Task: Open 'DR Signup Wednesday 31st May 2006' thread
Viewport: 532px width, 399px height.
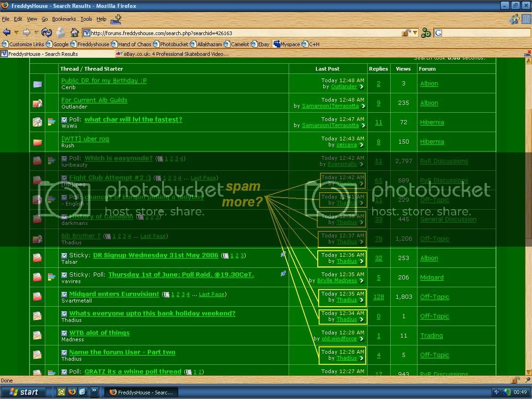Action: (x=156, y=255)
